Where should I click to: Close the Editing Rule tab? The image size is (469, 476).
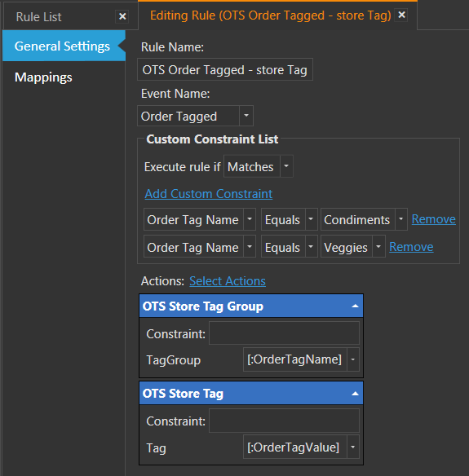pos(401,15)
